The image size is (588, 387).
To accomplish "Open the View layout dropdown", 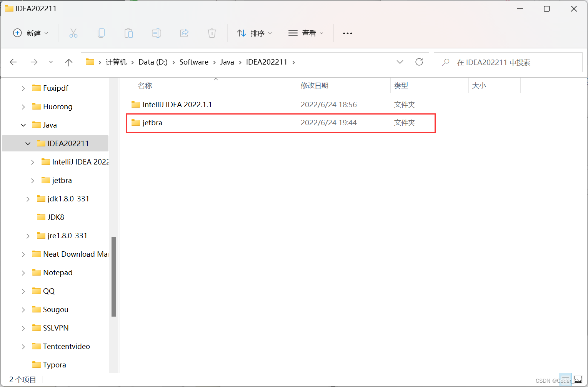I will pyautogui.click(x=306, y=33).
